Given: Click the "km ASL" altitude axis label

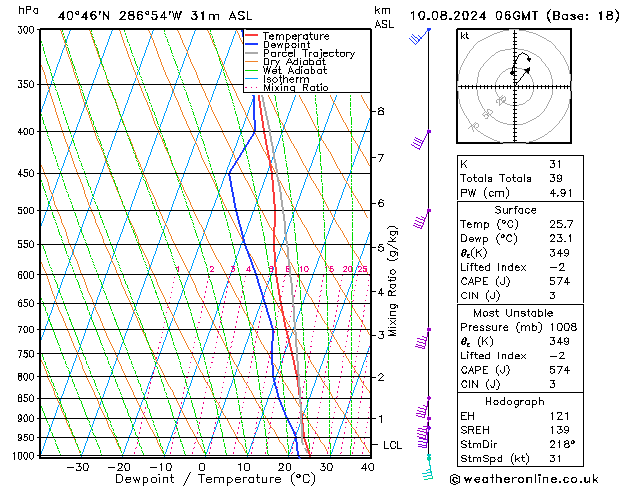Looking at the screenshot, I should coord(383,17).
